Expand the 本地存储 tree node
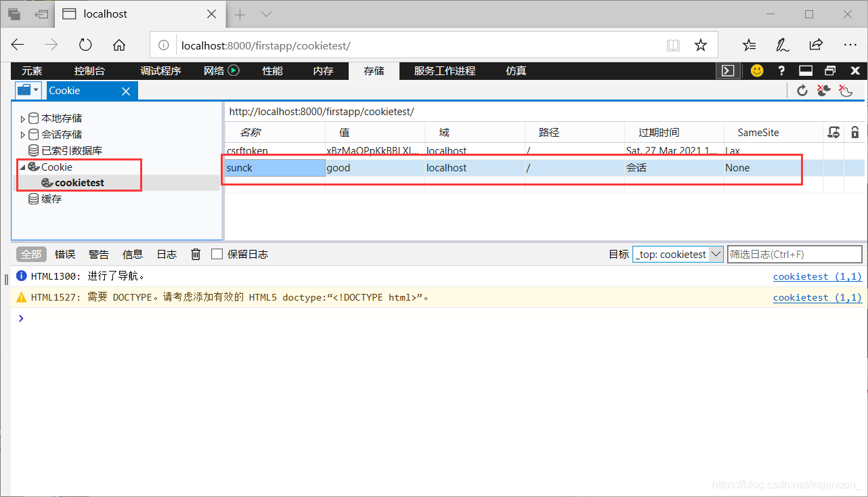Viewport: 868px width, 497px height. 22,118
